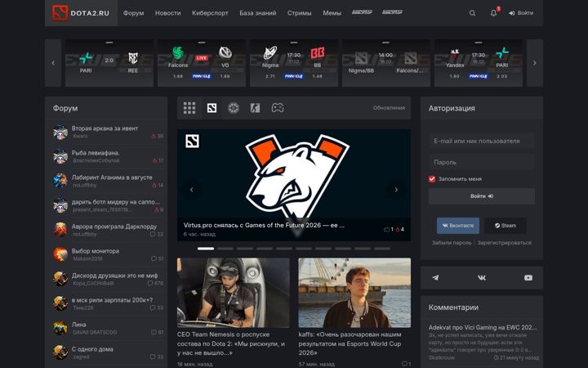Log in with the Вконтакте button
Screen dimensions: 588x368
pyautogui.click(x=458, y=226)
